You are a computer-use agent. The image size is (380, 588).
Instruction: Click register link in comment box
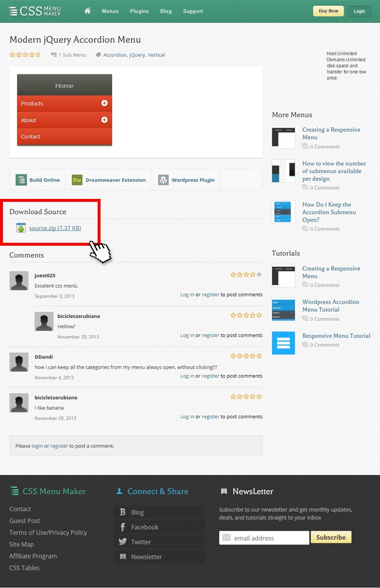point(59,446)
